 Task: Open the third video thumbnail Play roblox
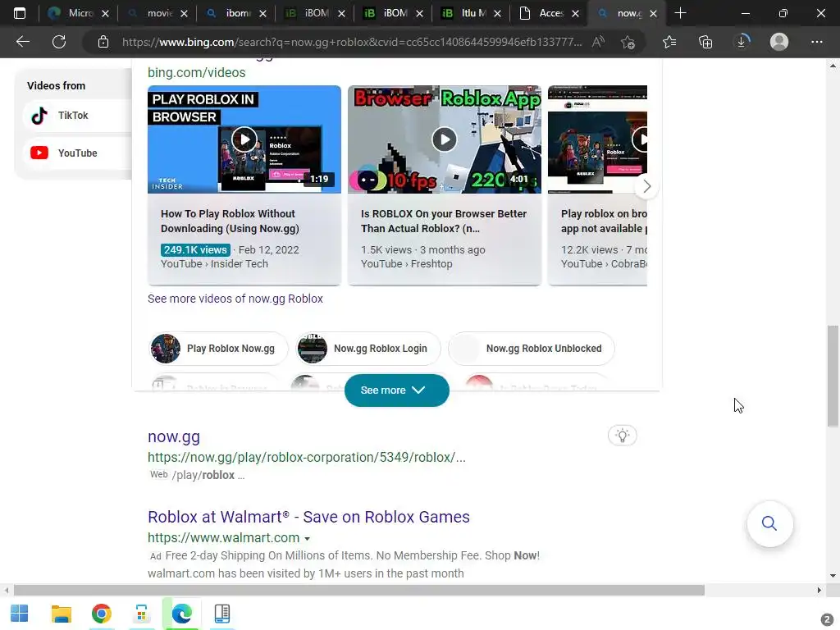pos(597,139)
